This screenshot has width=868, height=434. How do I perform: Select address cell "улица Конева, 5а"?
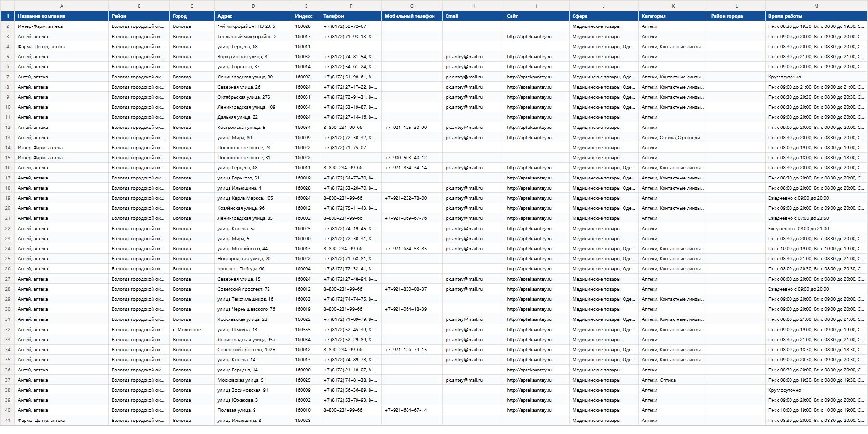click(x=253, y=229)
